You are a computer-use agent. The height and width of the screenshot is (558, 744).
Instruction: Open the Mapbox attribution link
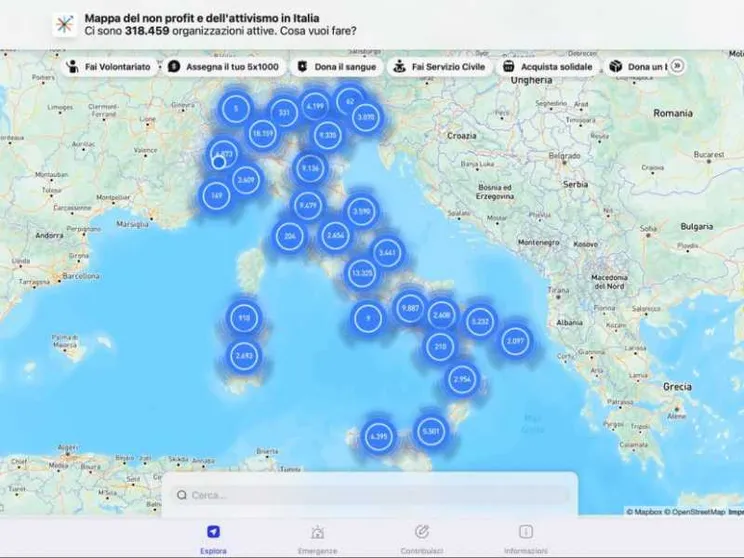click(x=644, y=512)
